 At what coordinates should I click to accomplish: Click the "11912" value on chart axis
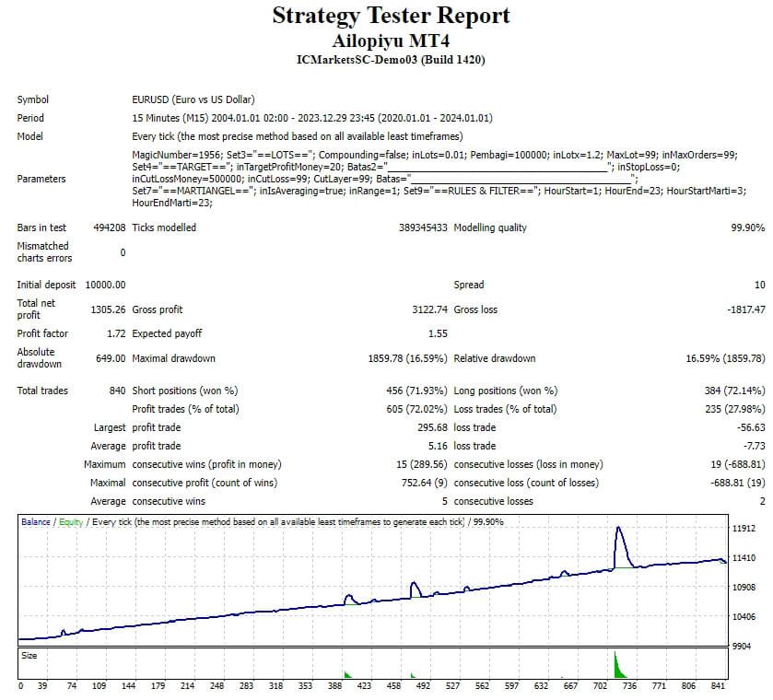[744, 529]
